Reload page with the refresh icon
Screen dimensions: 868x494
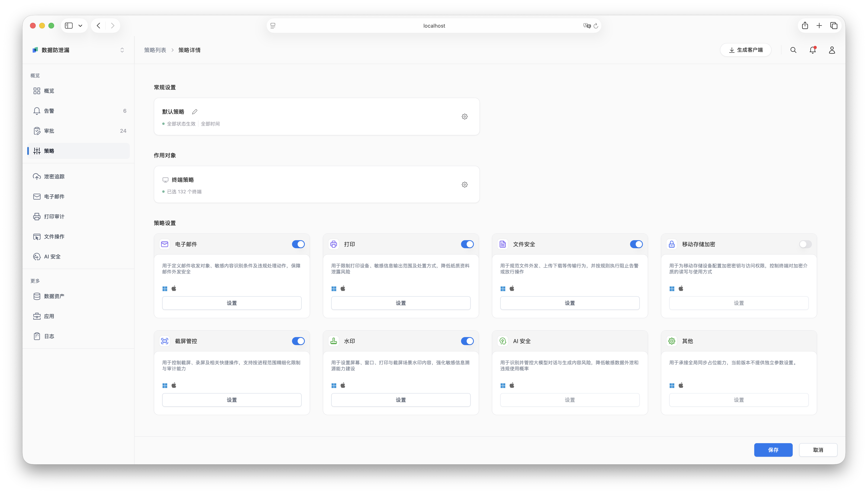(596, 26)
